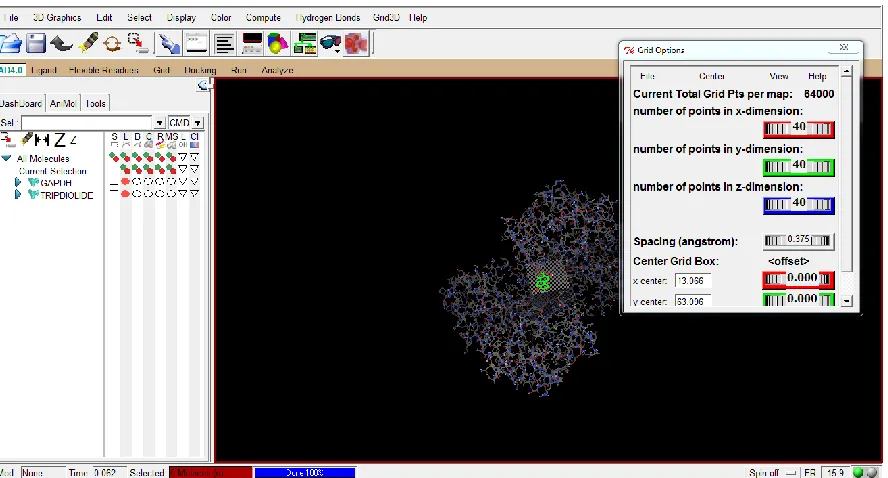This screenshot has height=478, width=888.
Task: Click the text-lines sequence viewer icon
Action: click(x=225, y=44)
